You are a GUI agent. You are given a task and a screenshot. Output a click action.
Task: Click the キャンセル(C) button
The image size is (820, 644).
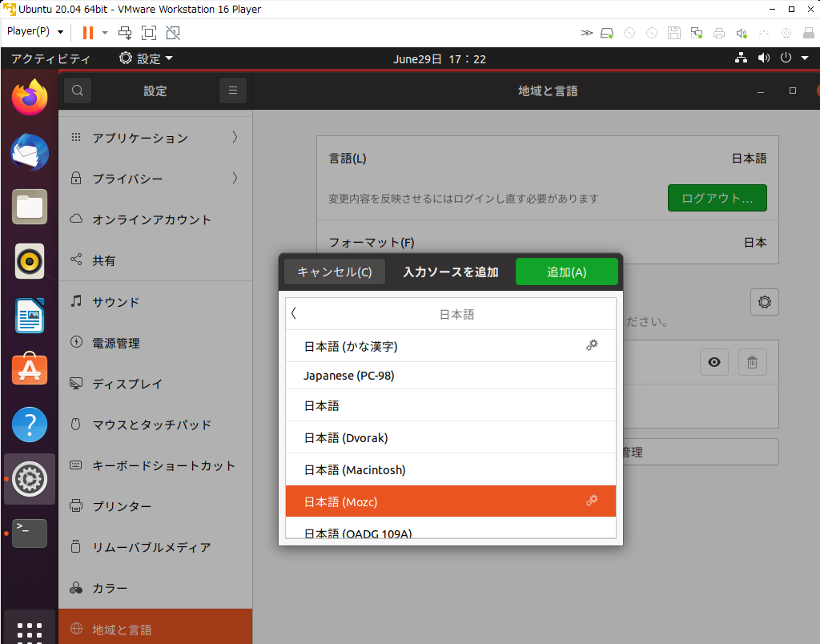coord(335,272)
